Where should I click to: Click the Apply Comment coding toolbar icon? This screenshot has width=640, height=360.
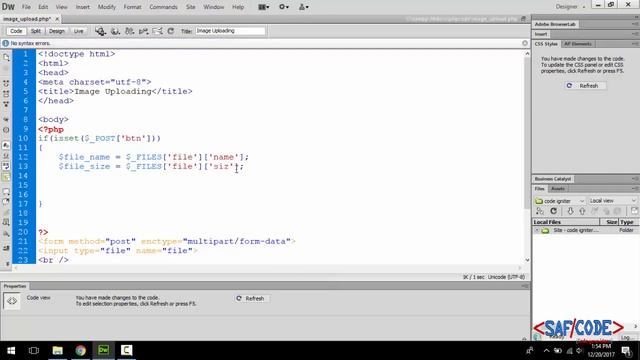coord(6,191)
